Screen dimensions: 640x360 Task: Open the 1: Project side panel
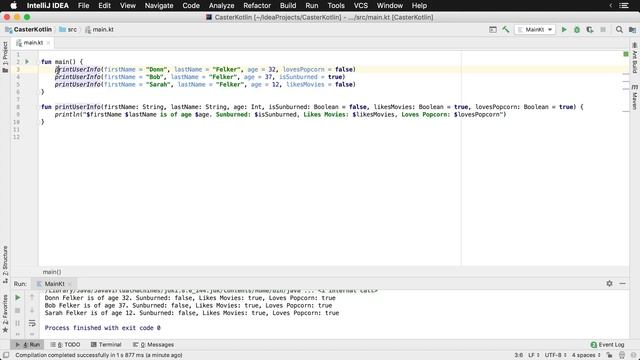pyautogui.click(x=5, y=57)
